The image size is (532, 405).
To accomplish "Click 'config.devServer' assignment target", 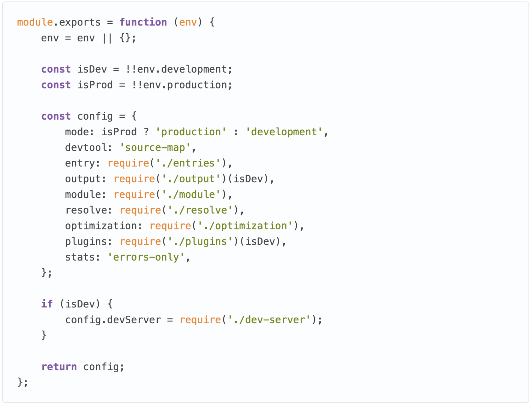I will 113,320.
